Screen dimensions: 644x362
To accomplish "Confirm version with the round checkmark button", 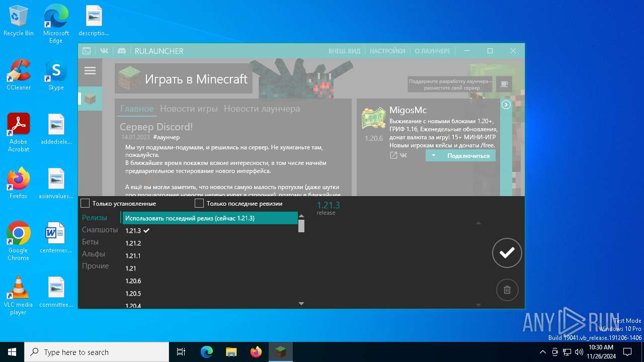I will (507, 253).
